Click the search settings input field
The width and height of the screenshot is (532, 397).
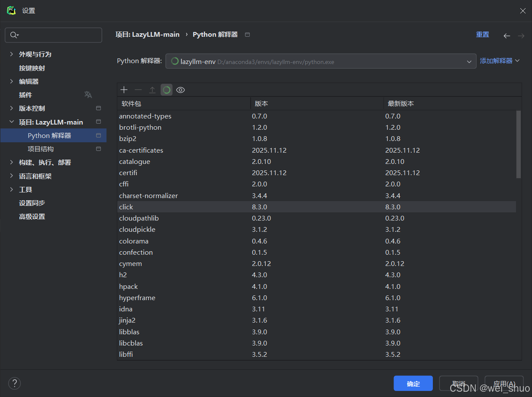53,35
